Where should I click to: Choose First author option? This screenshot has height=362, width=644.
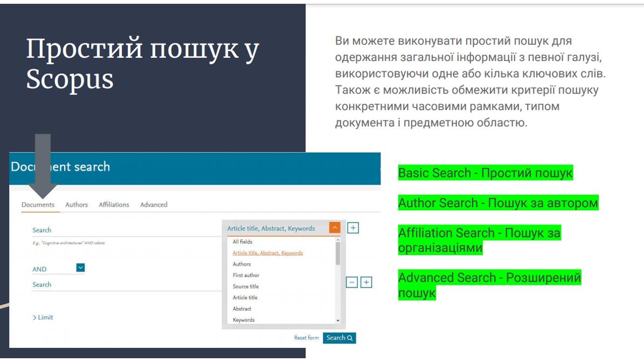tap(246, 275)
